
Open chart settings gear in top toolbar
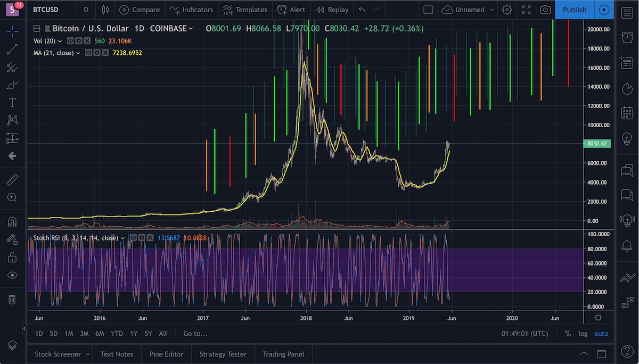point(507,10)
